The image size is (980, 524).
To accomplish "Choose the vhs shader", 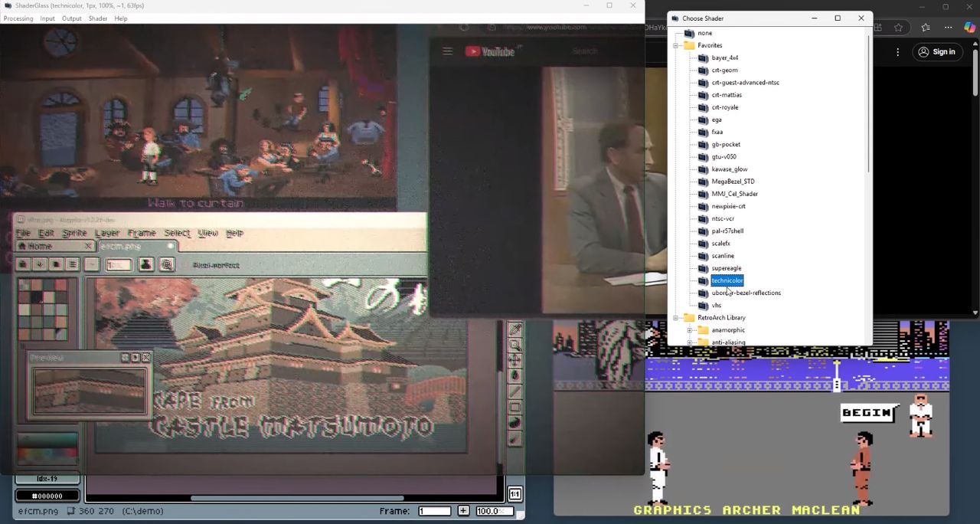I will click(716, 306).
